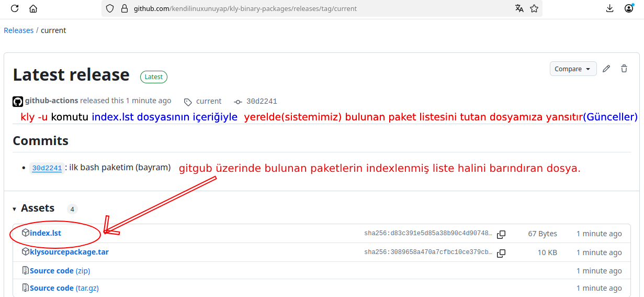This screenshot has height=297, width=644.
Task: Open the translate page icon in address bar
Action: click(x=519, y=8)
